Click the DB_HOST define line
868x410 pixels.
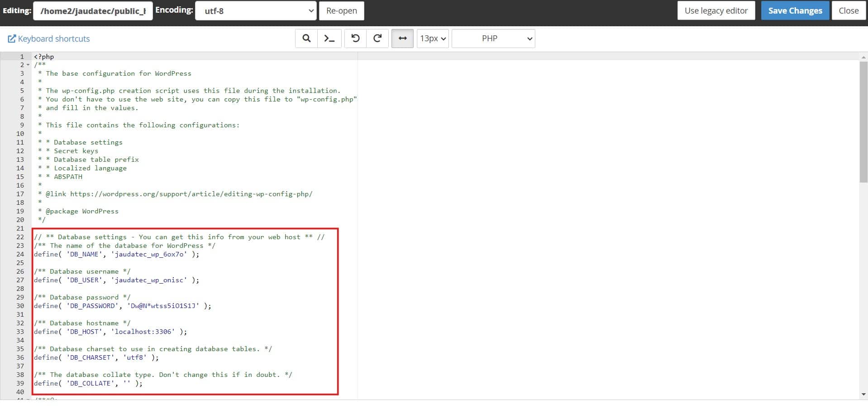point(110,332)
